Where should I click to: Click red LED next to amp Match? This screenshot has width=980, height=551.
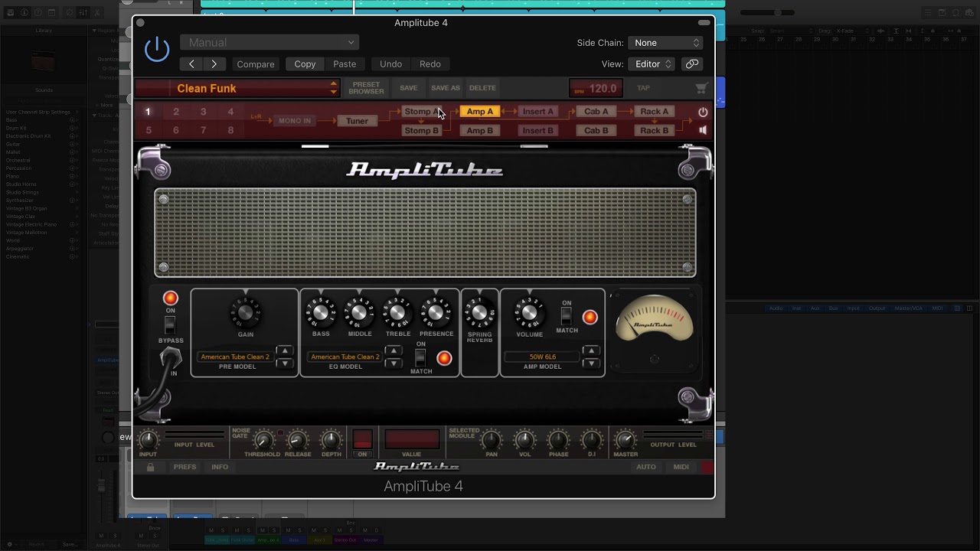click(x=590, y=317)
